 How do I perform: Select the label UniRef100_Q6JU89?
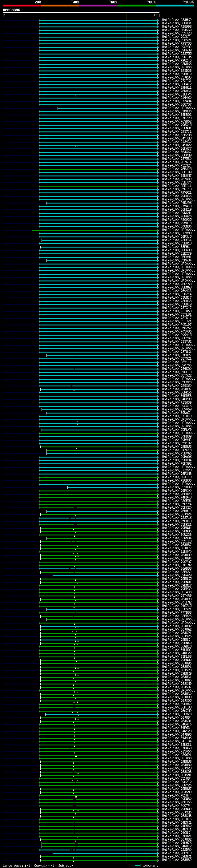coord(177,860)
